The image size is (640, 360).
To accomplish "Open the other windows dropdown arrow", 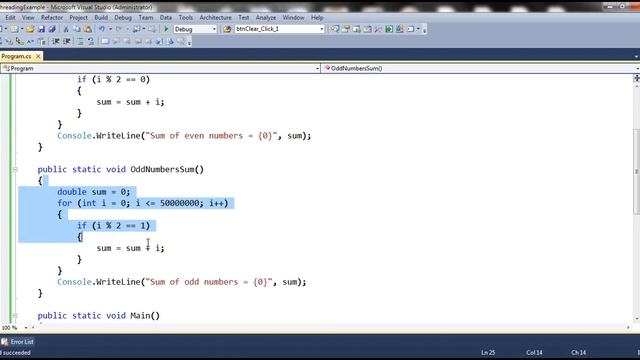I will (x=418, y=29).
